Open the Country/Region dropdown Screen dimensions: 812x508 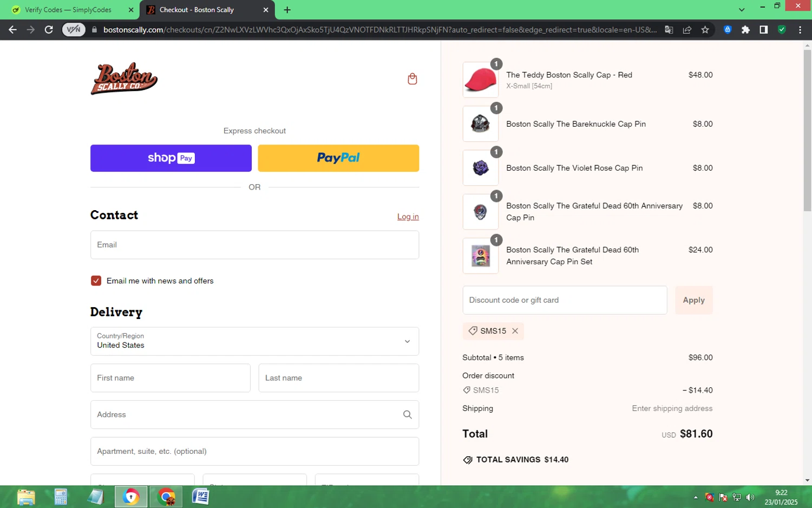coord(254,341)
